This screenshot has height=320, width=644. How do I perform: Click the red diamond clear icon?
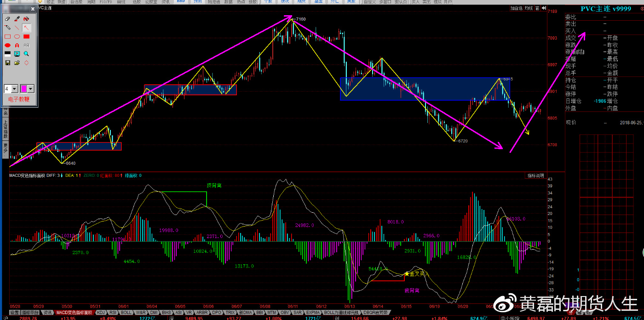click(26, 63)
